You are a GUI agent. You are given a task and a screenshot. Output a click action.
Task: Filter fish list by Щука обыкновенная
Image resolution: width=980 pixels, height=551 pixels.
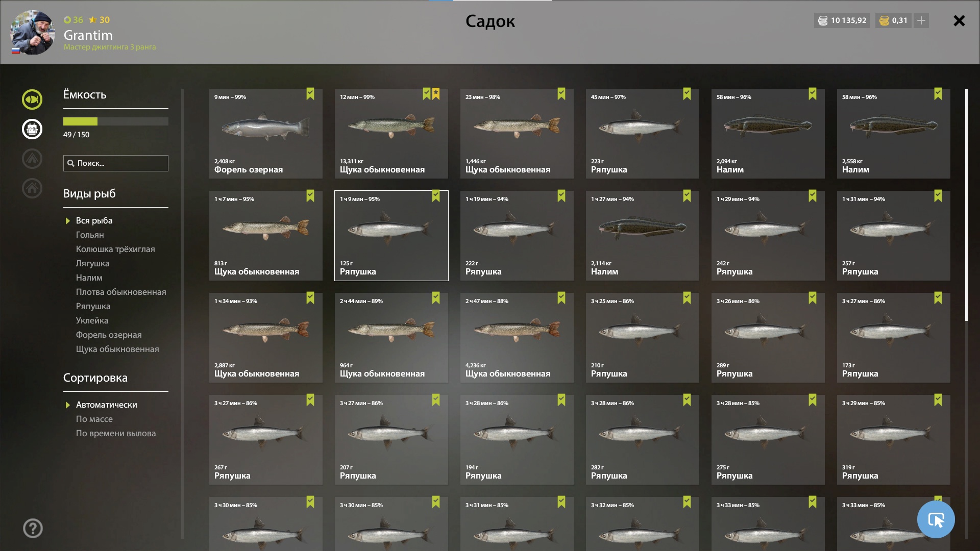click(x=117, y=349)
